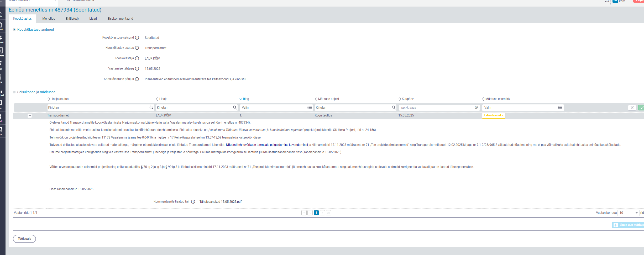Open info icon beside Kooskõlastaja
The width and height of the screenshot is (644, 255).
(x=137, y=58)
